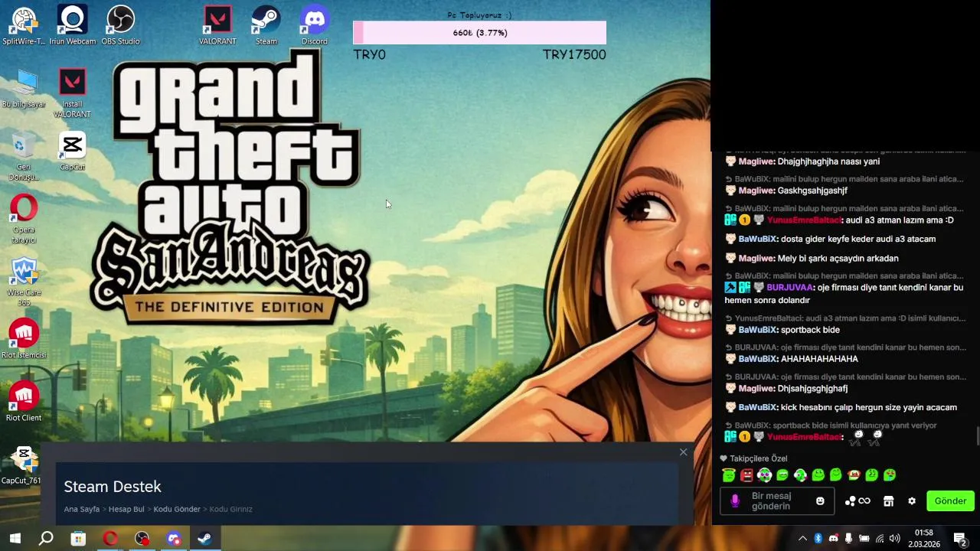The width and height of the screenshot is (980, 551).
Task: Open the battery status tray icon
Action: (x=864, y=539)
